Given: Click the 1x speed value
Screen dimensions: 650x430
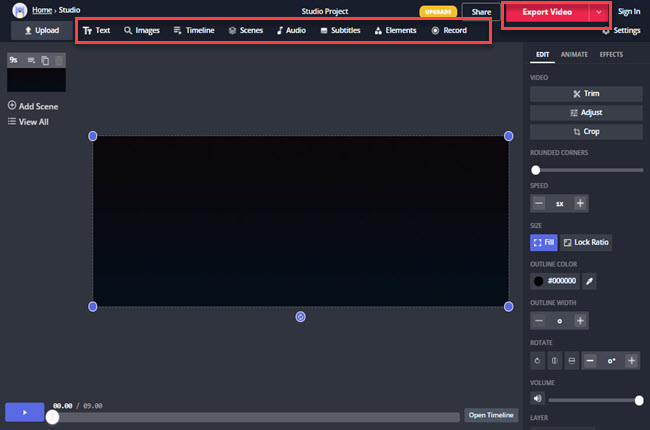Looking at the screenshot, I should click(560, 204).
